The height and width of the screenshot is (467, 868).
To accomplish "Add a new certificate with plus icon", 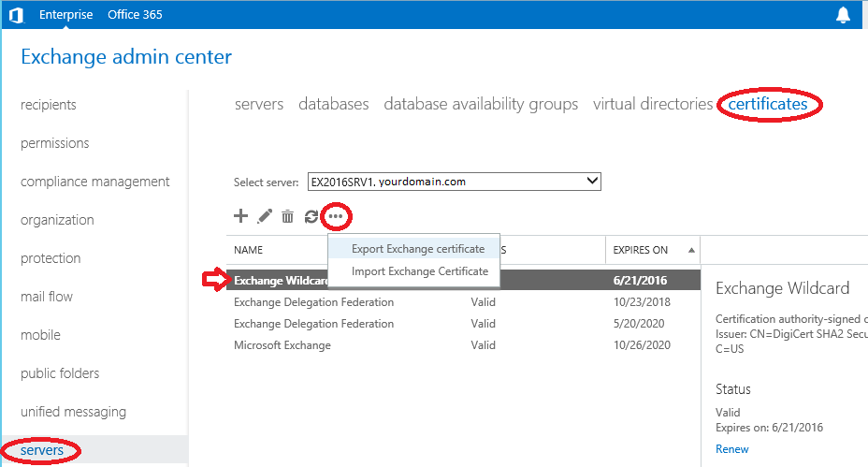I will click(x=240, y=216).
